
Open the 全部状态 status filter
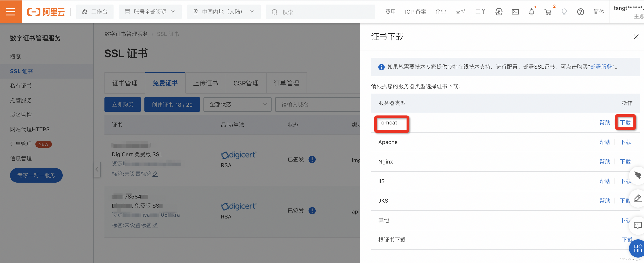237,104
